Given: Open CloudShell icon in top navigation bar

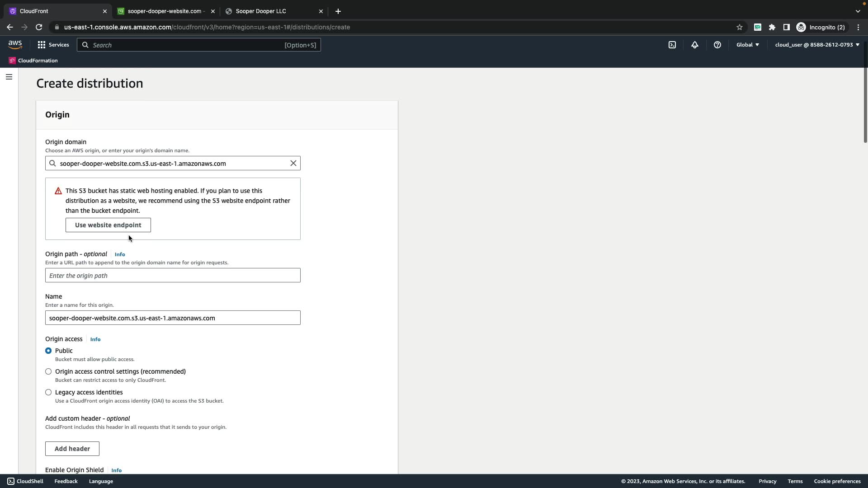Looking at the screenshot, I should pos(672,45).
